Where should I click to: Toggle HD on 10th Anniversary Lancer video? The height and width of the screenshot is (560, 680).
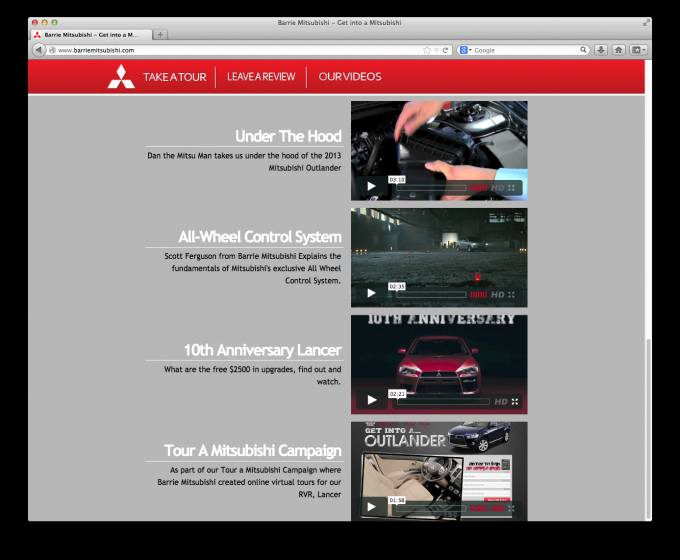(x=499, y=401)
